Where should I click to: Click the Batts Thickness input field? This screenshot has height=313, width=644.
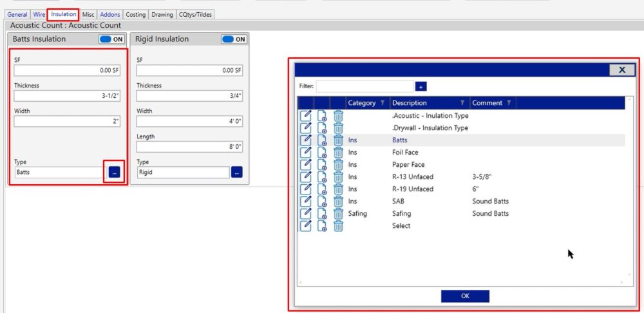pyautogui.click(x=67, y=96)
